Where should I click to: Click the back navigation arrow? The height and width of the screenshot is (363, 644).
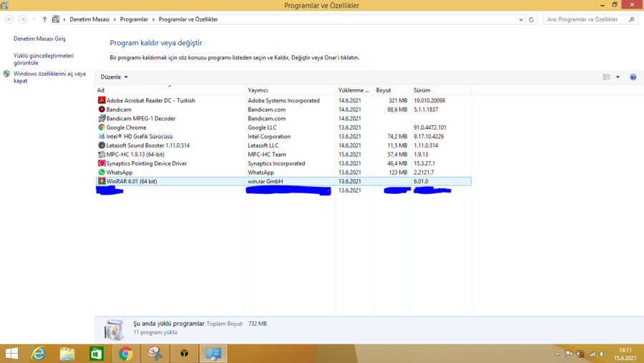coord(9,19)
